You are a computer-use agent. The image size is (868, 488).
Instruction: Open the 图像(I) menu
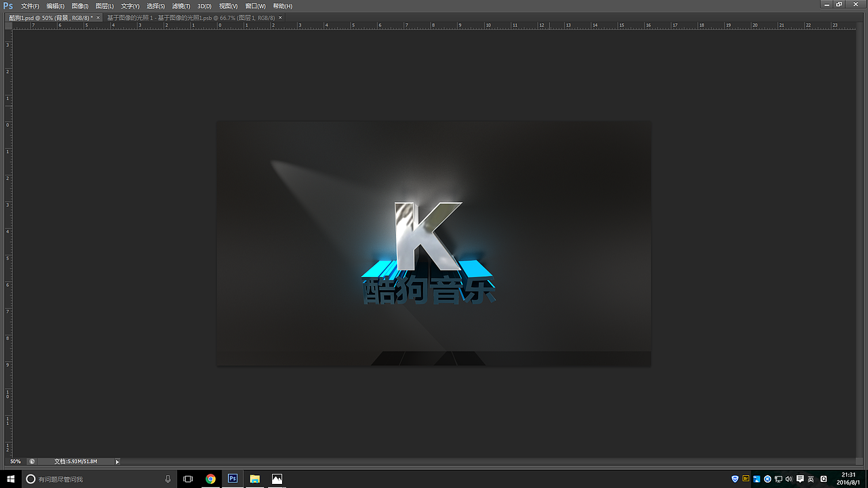pyautogui.click(x=80, y=6)
